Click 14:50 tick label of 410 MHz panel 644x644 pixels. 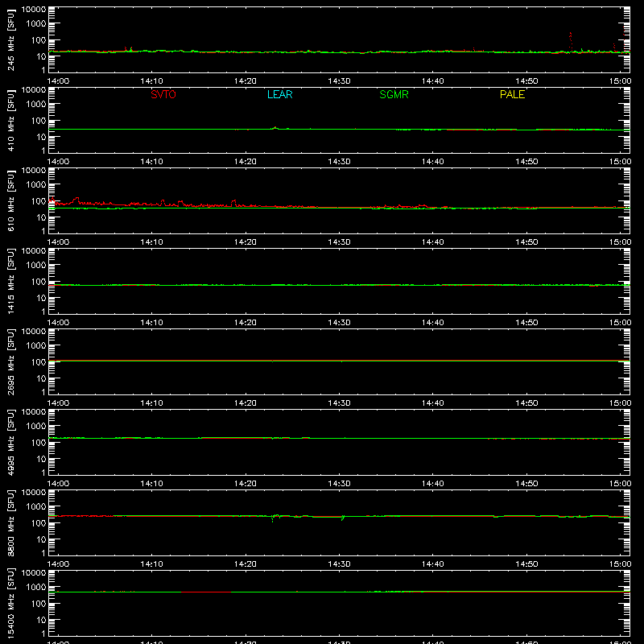click(526, 162)
